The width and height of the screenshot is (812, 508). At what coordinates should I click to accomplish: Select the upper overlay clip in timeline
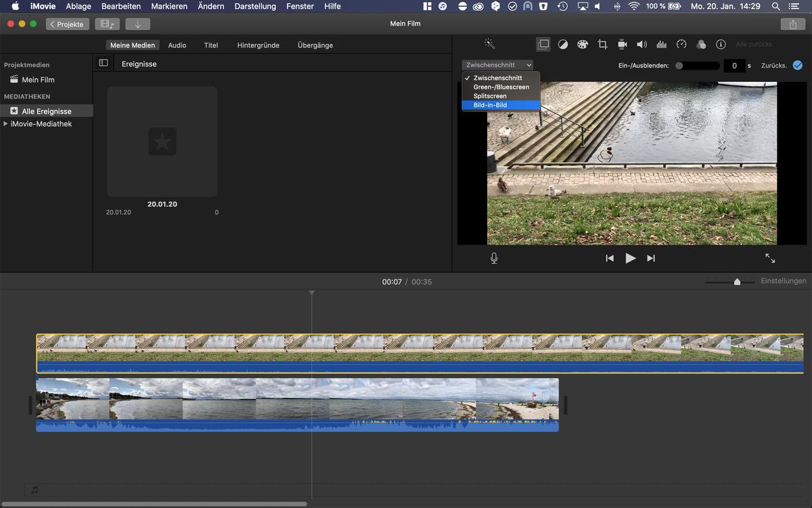pyautogui.click(x=420, y=353)
